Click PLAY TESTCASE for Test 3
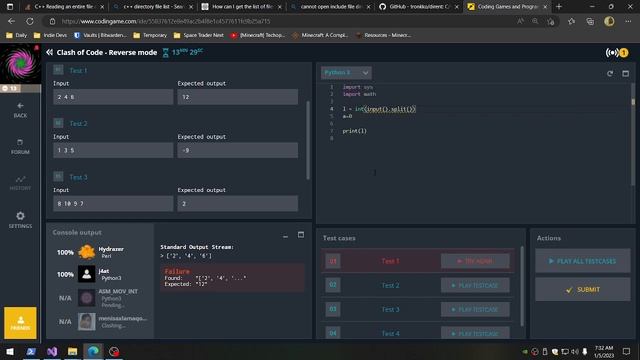This screenshot has width=640, height=360. tap(475, 309)
